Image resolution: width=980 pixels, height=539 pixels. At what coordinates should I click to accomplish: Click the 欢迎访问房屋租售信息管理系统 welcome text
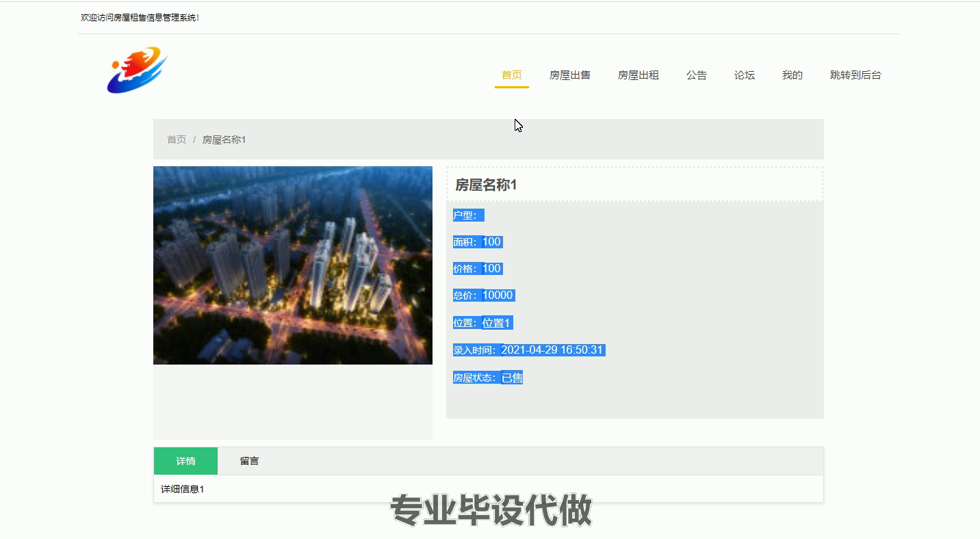(140, 18)
